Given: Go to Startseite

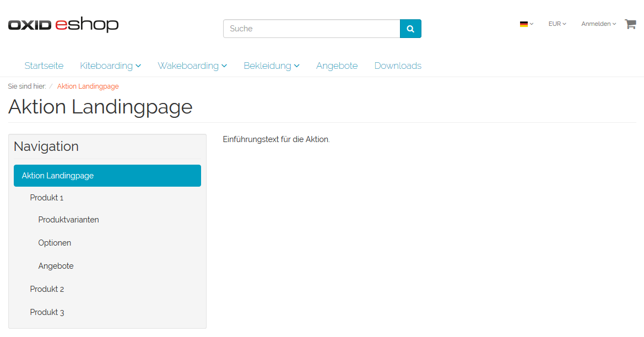Looking at the screenshot, I should [44, 66].
